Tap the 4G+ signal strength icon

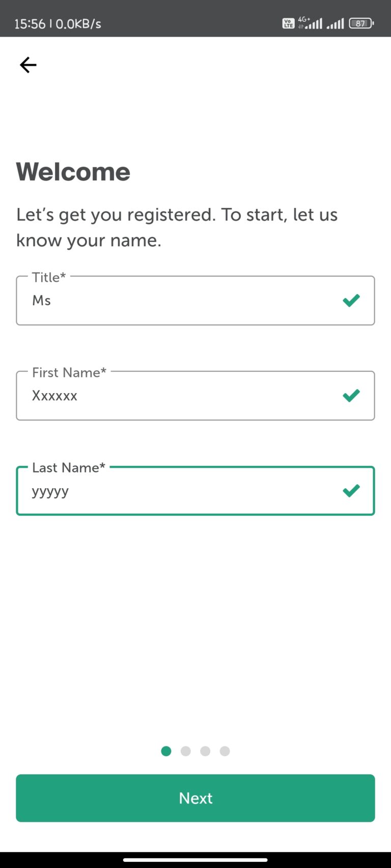click(x=311, y=23)
